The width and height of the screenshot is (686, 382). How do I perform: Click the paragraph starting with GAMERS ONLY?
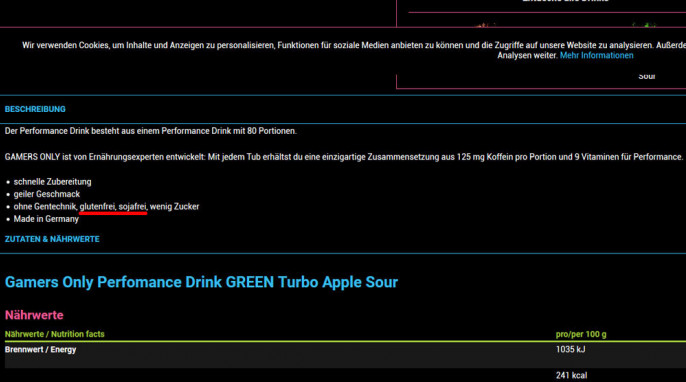coord(344,157)
